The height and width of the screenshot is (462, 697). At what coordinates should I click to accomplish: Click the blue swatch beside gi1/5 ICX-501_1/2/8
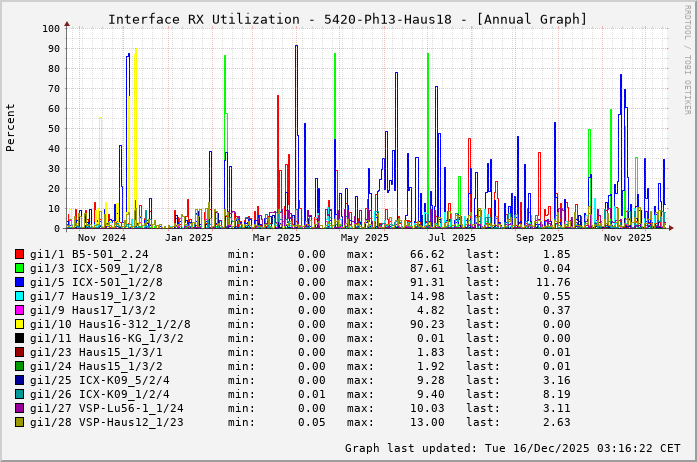(x=20, y=282)
